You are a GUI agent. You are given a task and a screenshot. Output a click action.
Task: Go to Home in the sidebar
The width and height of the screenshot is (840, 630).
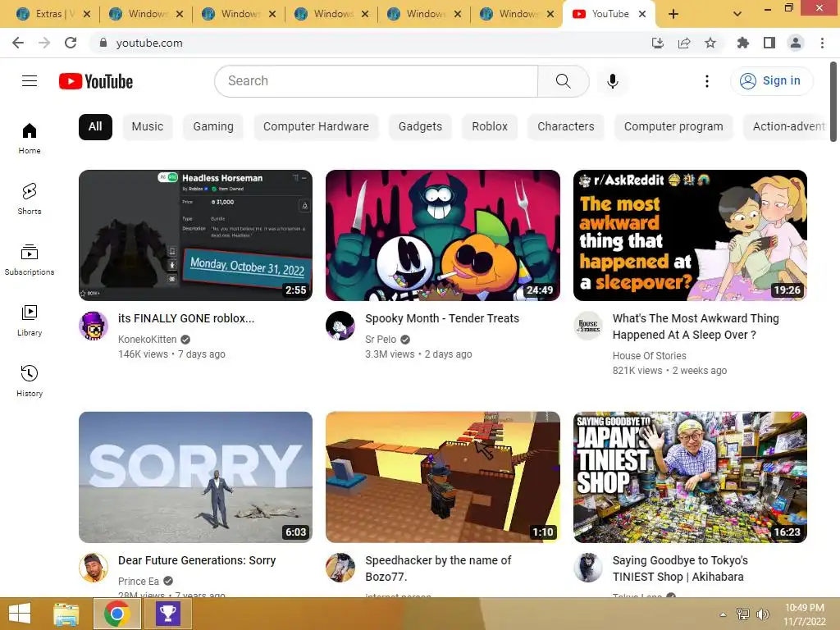pos(30,138)
